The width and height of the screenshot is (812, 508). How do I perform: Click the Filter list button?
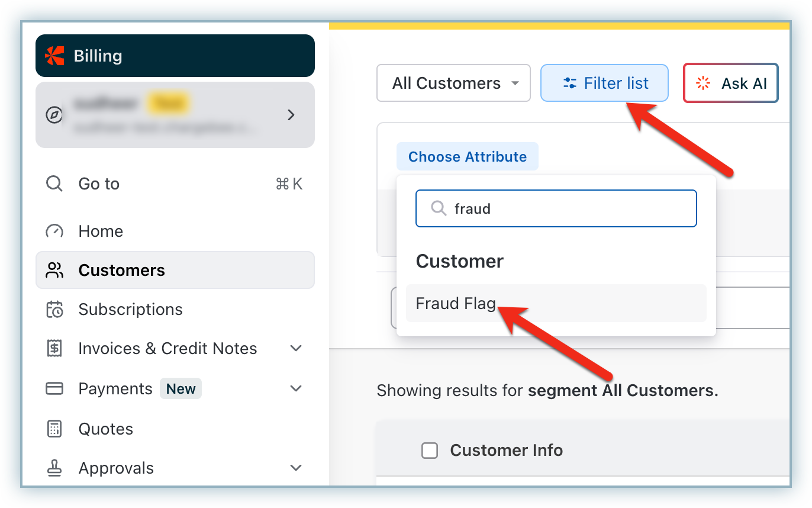click(x=604, y=83)
